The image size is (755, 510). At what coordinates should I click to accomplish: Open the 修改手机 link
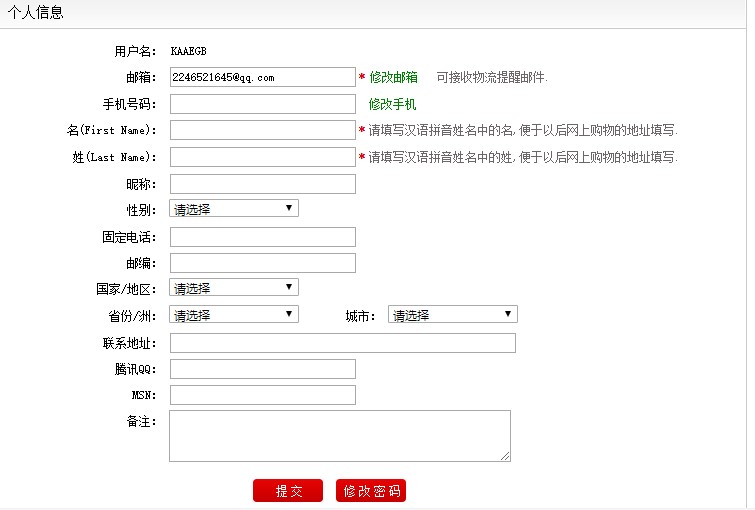click(x=392, y=105)
